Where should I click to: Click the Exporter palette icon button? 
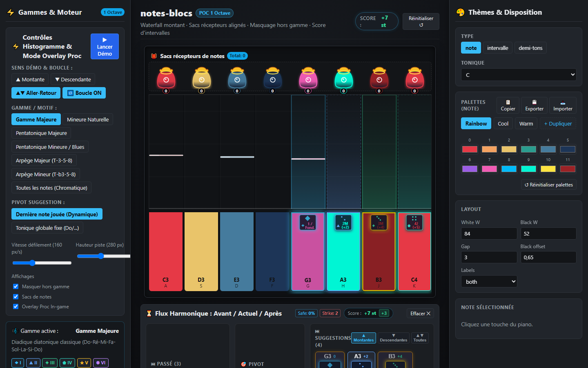tap(534, 105)
